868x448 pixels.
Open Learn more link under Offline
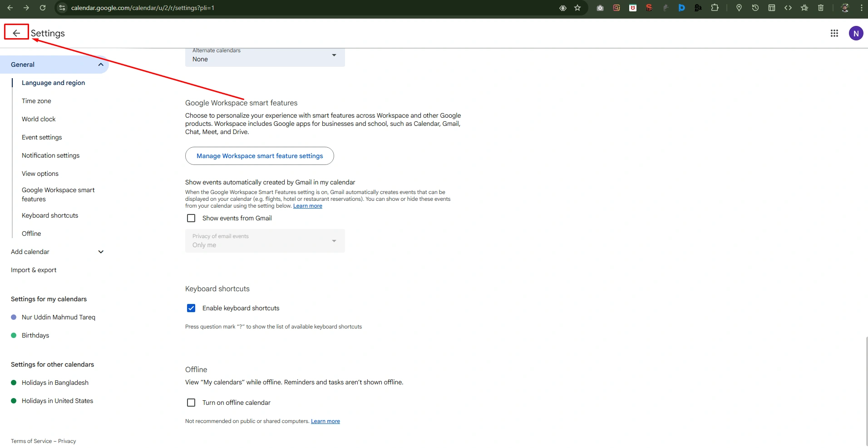pos(325,421)
